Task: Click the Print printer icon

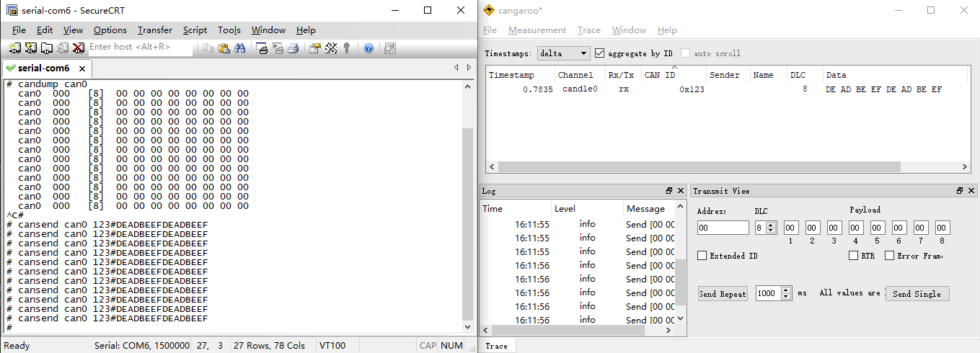Action: click(293, 48)
